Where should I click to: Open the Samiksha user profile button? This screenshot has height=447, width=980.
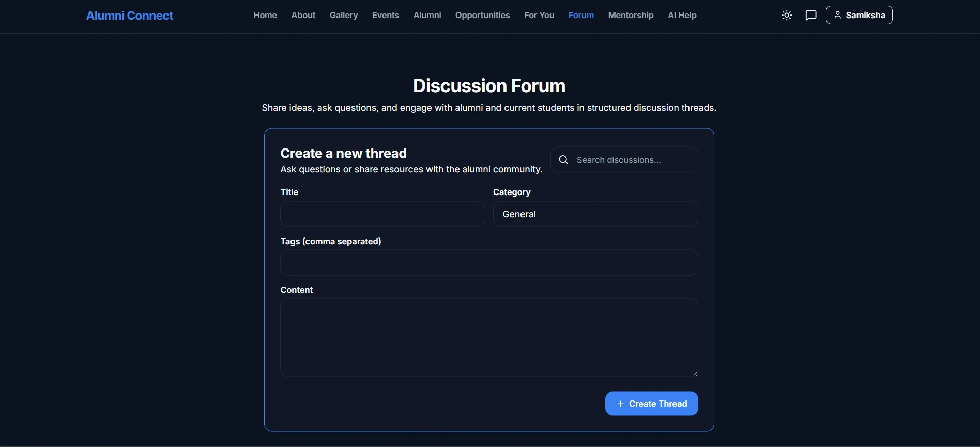[x=859, y=16]
